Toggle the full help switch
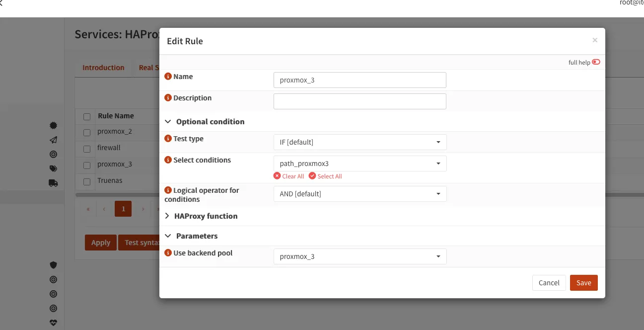 point(596,62)
